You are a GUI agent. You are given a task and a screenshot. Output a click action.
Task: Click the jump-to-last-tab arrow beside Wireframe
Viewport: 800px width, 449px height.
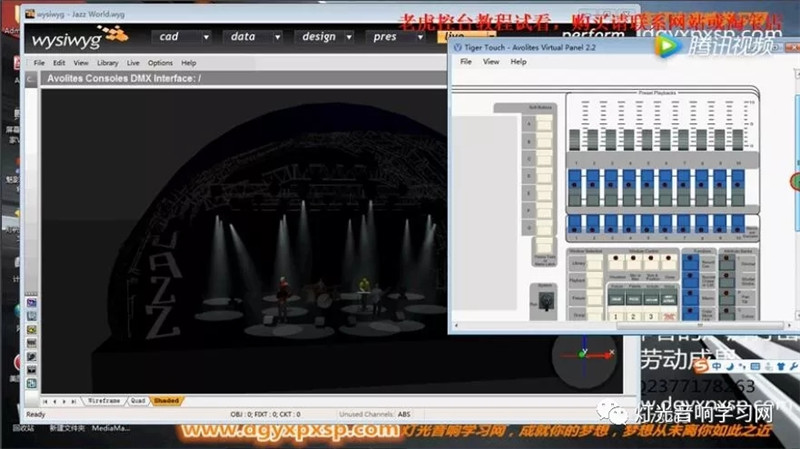click(x=74, y=402)
